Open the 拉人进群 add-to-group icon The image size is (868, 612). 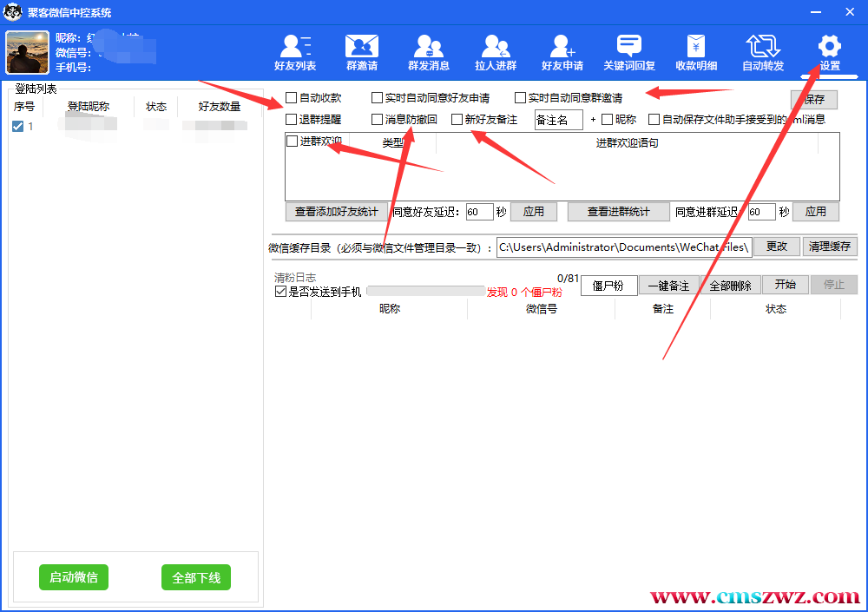click(496, 52)
